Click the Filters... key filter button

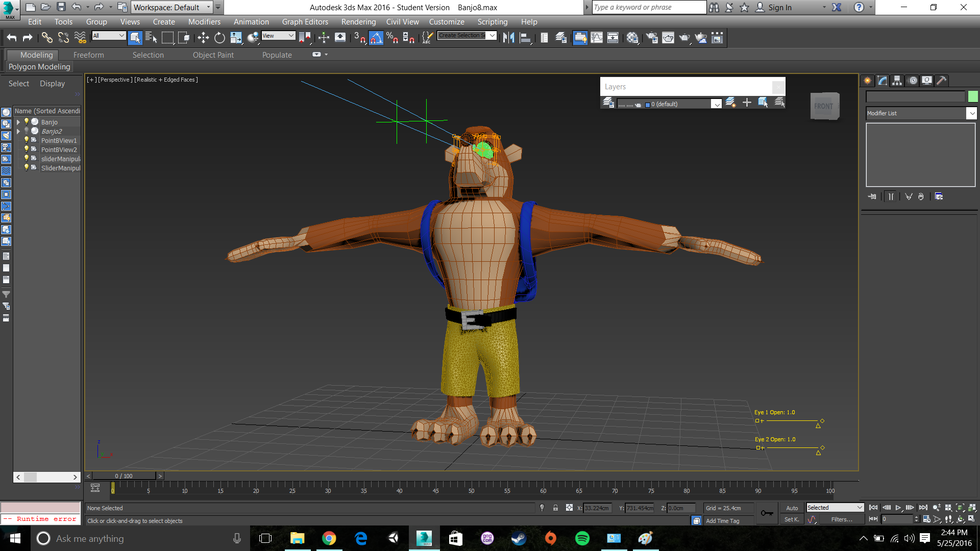841,519
